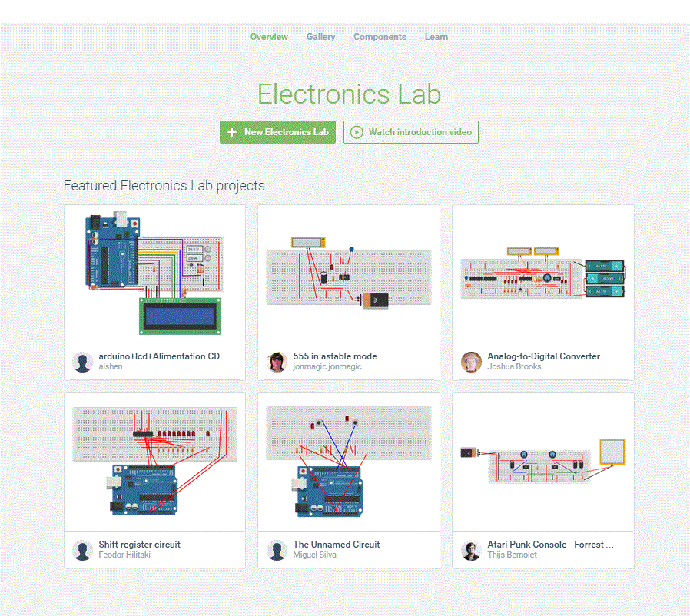Image resolution: width=690 pixels, height=616 pixels.
Task: Click Feodor Hilitski's avatar icon
Action: pos(83,550)
